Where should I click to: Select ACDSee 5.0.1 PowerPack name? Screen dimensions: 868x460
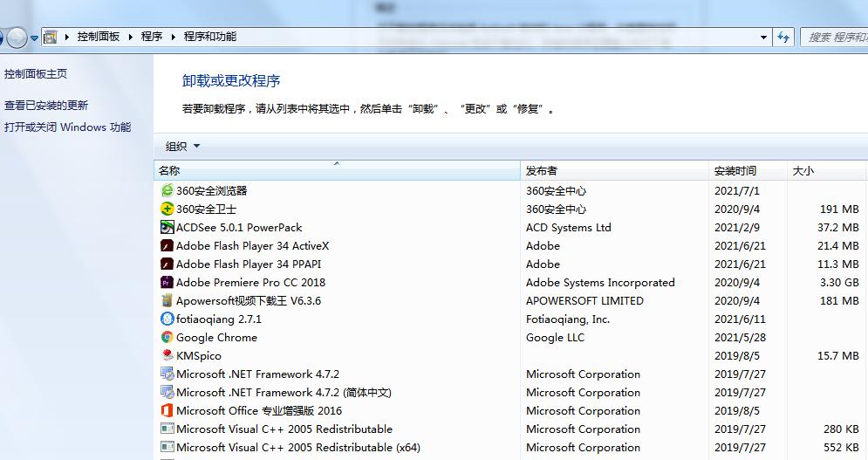click(239, 227)
